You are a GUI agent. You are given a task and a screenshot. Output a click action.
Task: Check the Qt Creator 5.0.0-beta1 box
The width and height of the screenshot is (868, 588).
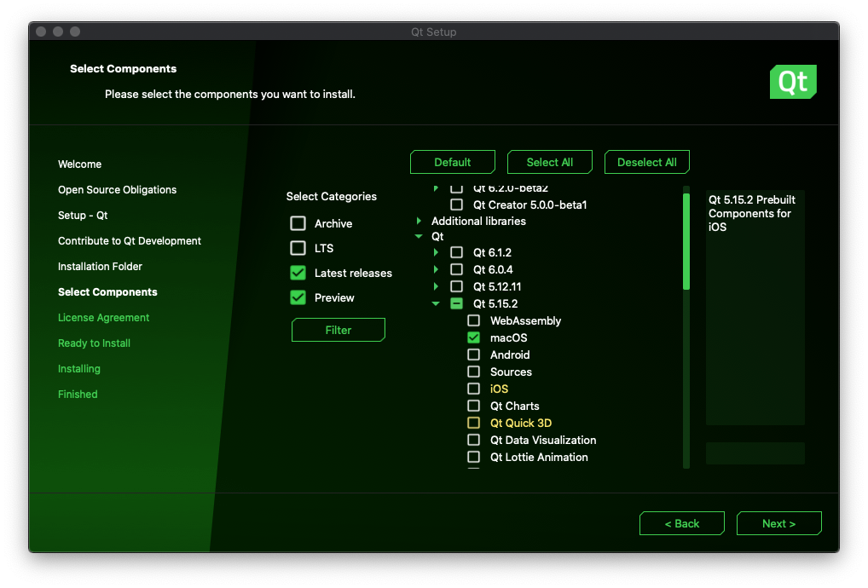457,205
